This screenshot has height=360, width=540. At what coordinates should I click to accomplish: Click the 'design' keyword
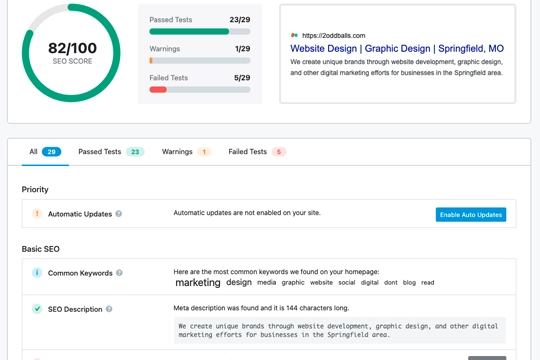(x=239, y=282)
